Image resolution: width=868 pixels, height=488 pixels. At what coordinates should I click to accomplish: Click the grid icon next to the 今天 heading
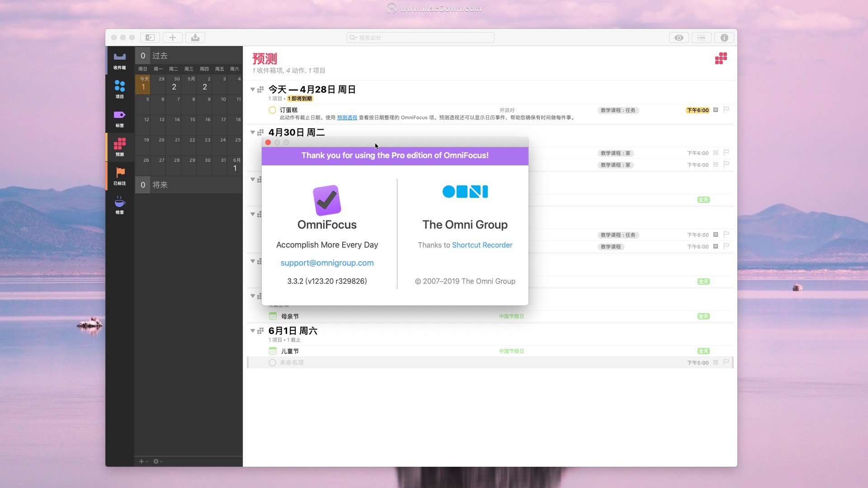260,89
